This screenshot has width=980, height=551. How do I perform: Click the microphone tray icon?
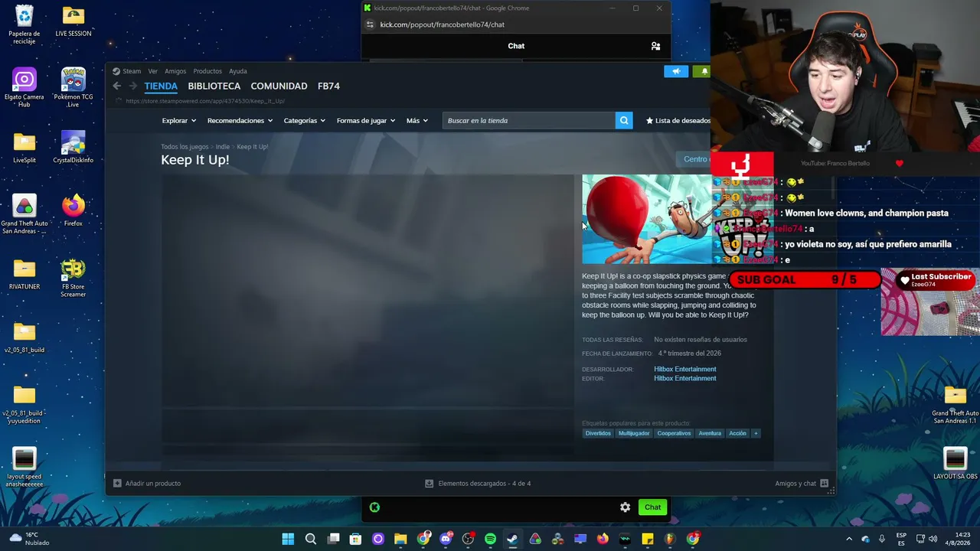coord(882,539)
